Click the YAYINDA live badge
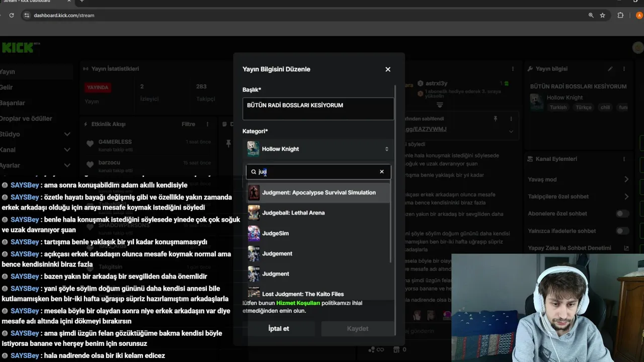The width and height of the screenshot is (644, 362). pyautogui.click(x=98, y=87)
